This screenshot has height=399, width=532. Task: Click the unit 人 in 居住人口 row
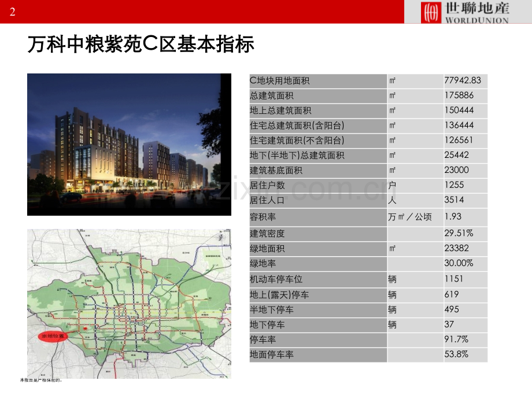click(x=392, y=200)
